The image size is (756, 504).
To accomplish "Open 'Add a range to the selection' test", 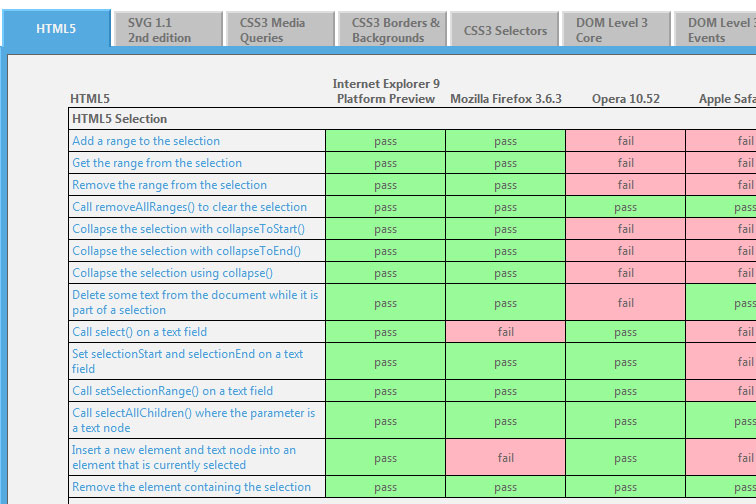I will coord(146,141).
